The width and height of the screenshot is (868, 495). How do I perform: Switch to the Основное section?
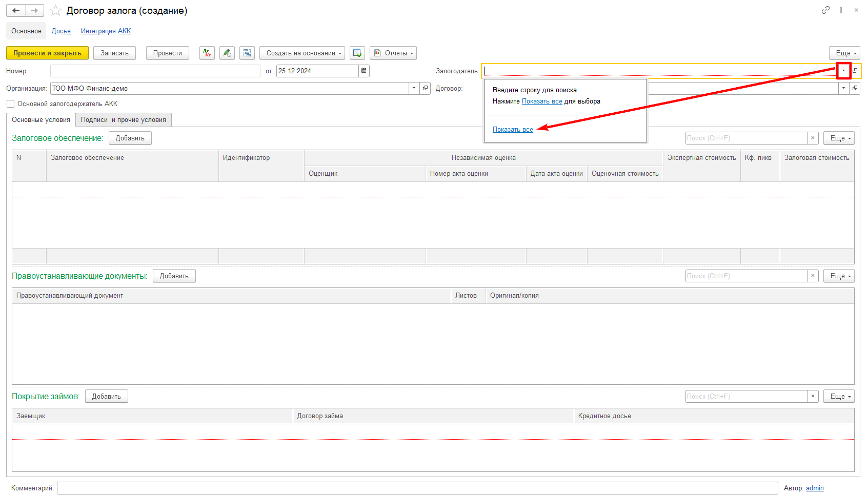tap(26, 31)
